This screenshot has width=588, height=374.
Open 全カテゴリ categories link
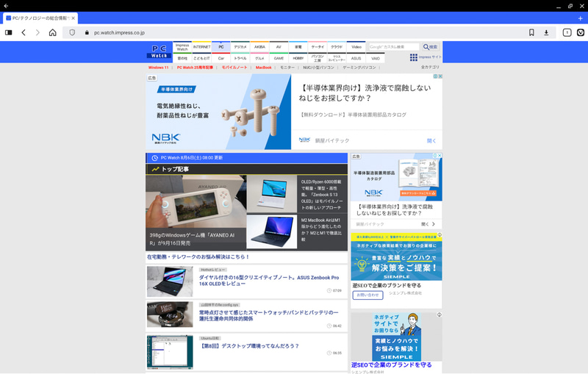(x=430, y=67)
